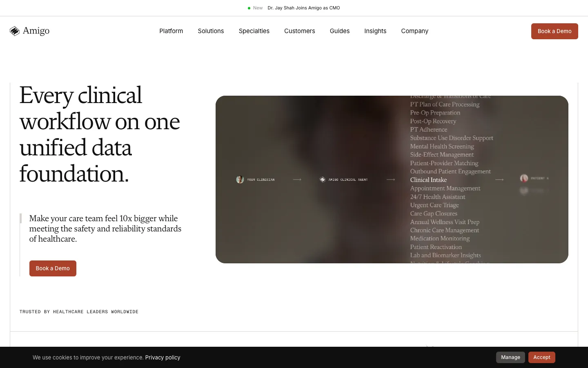Click the 'Make your care team' tagline
The height and width of the screenshot is (368, 588).
tap(105, 229)
